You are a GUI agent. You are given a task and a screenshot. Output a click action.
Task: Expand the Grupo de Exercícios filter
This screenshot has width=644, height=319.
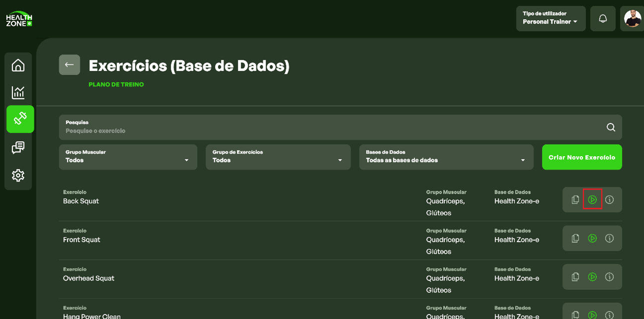click(278, 157)
